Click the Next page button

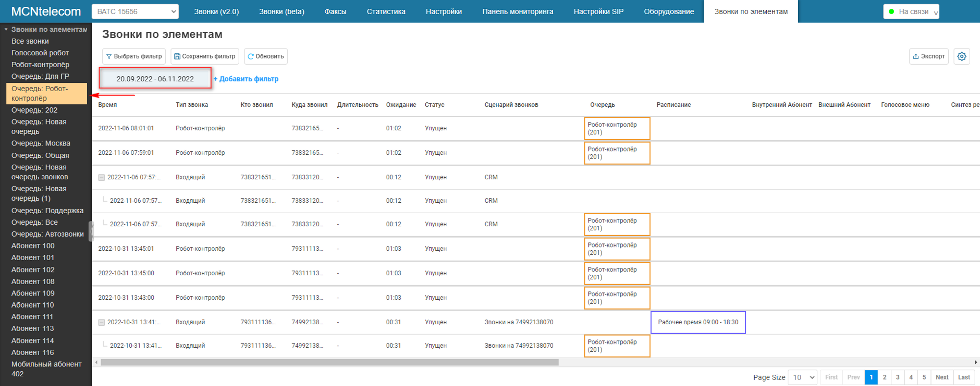[x=942, y=377]
